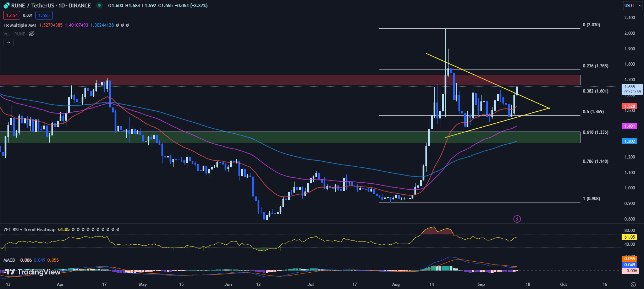Select the ZFT RSI + Trend Heatmap label
This screenshot has width=644, height=289.
coord(29,229)
